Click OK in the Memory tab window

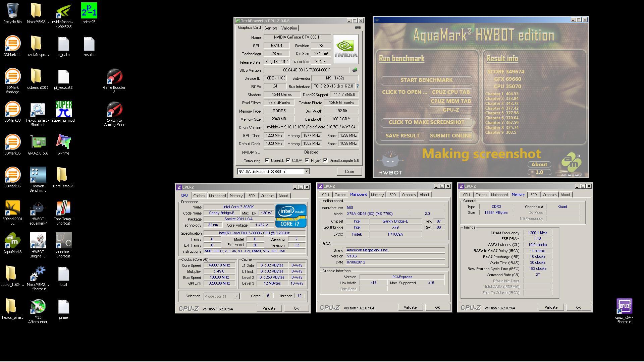click(x=578, y=307)
